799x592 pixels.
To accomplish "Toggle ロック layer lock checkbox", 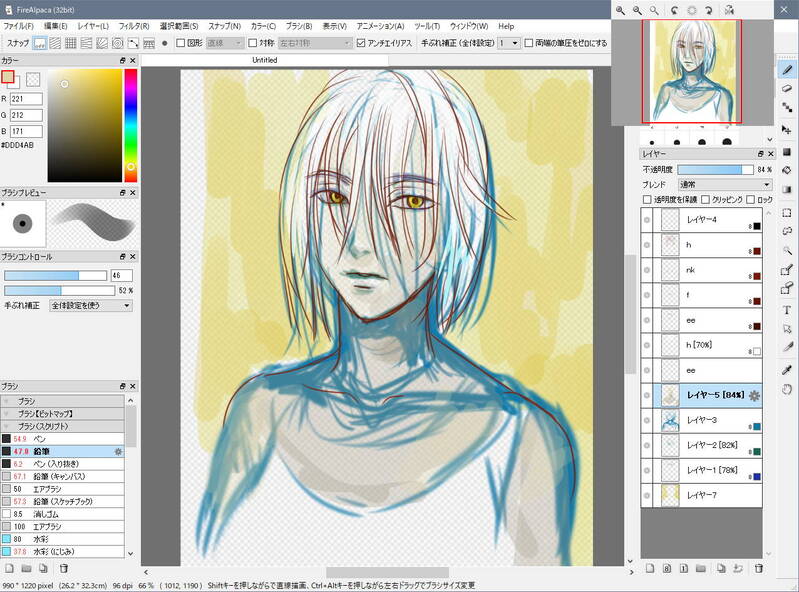I will [x=750, y=200].
